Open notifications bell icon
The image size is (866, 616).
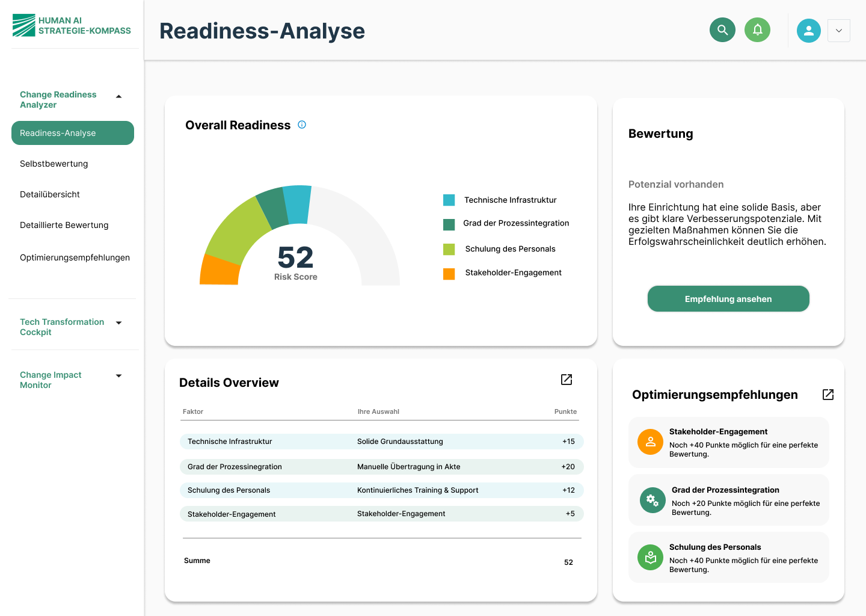(x=757, y=30)
